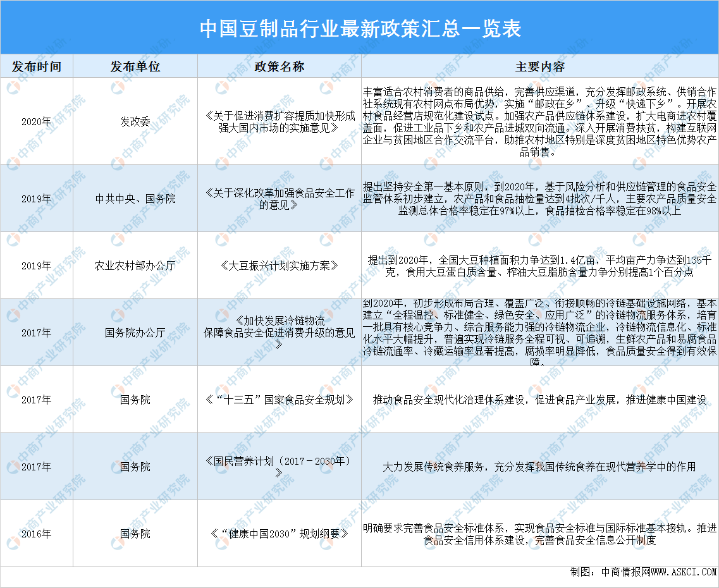Click the 2020年 date cell

click(37, 121)
